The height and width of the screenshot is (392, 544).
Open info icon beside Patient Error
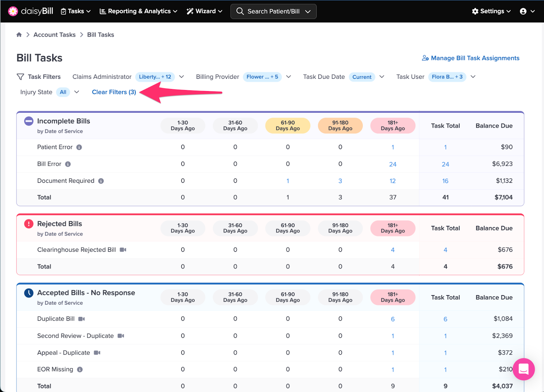[x=79, y=147]
